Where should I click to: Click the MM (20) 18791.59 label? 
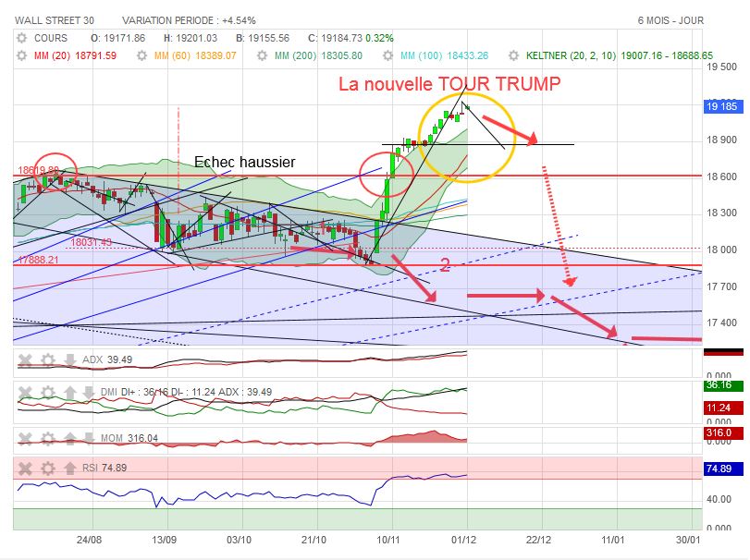[75, 55]
